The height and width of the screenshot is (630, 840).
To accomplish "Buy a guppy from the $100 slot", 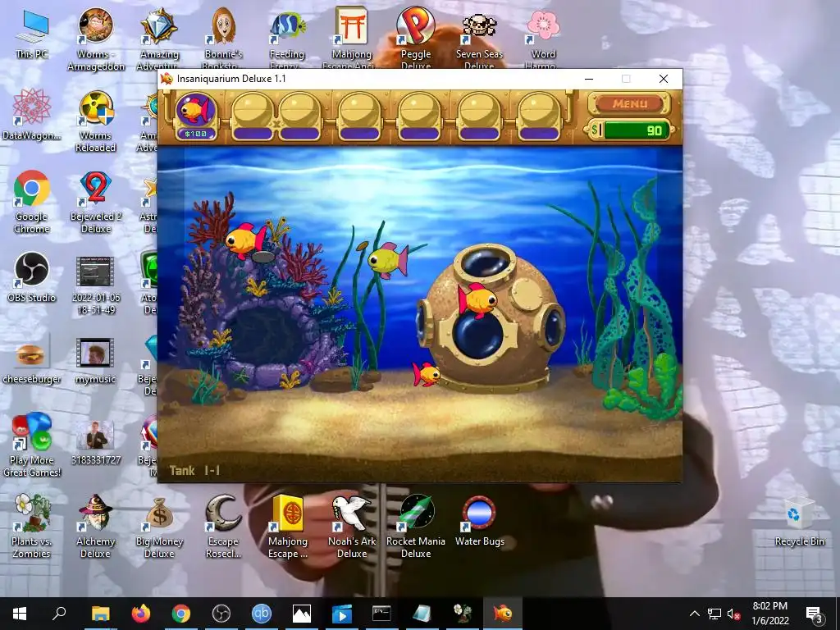I will pyautogui.click(x=196, y=114).
